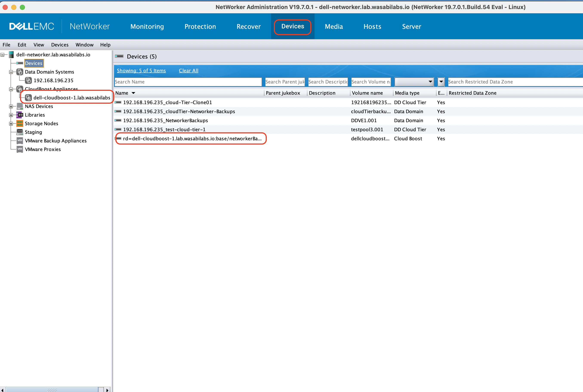
Task: Open the Server tab
Action: point(412,26)
